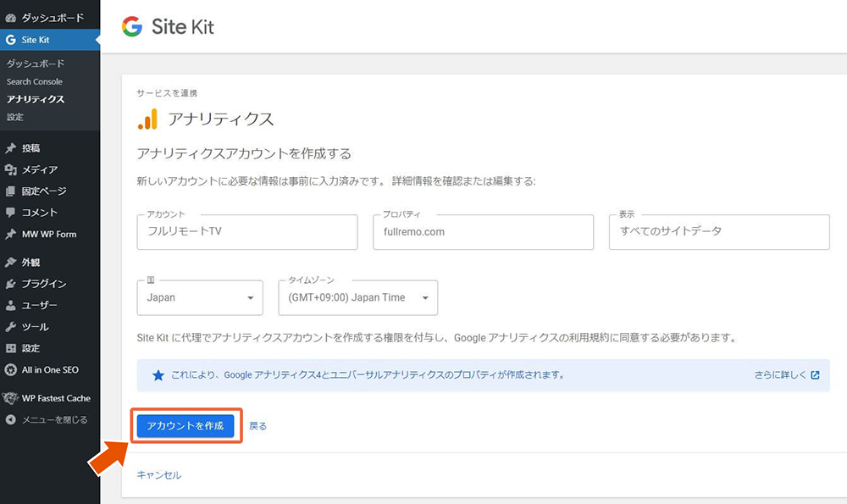Image resolution: width=847 pixels, height=504 pixels.
Task: Click the 戻る link
Action: point(257,426)
